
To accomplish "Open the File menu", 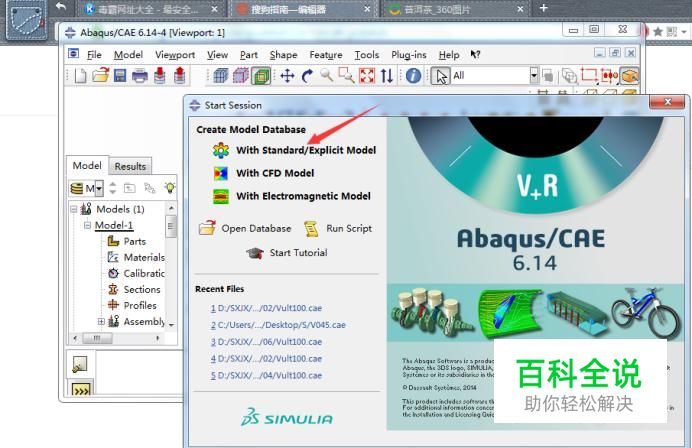I will pos(94,55).
